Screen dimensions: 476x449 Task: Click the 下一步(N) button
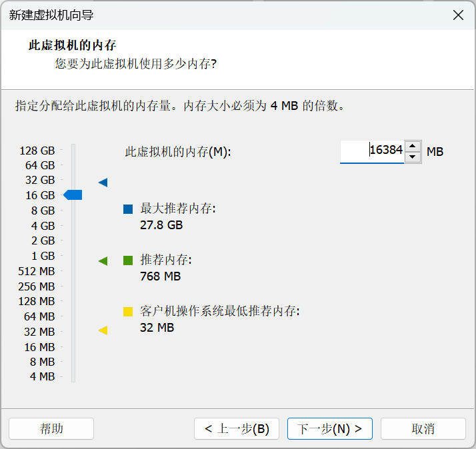point(330,428)
